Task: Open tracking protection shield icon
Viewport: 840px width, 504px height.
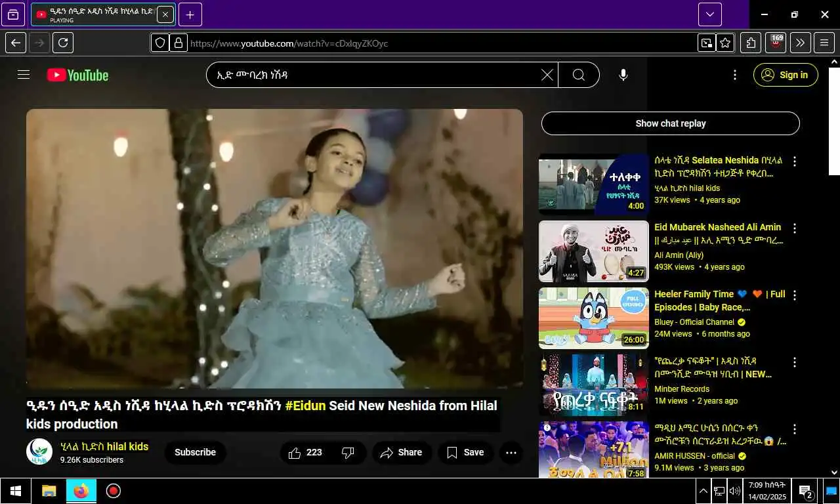Action: coord(160,43)
